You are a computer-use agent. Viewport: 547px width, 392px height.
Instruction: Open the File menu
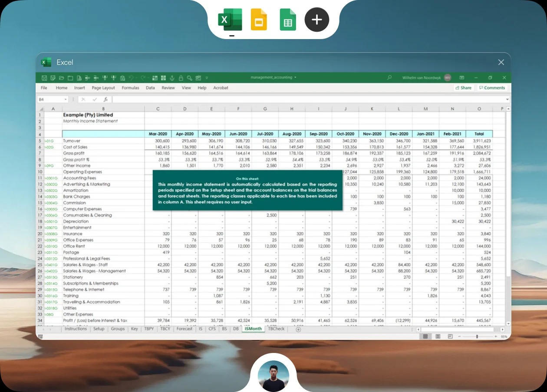pyautogui.click(x=44, y=88)
